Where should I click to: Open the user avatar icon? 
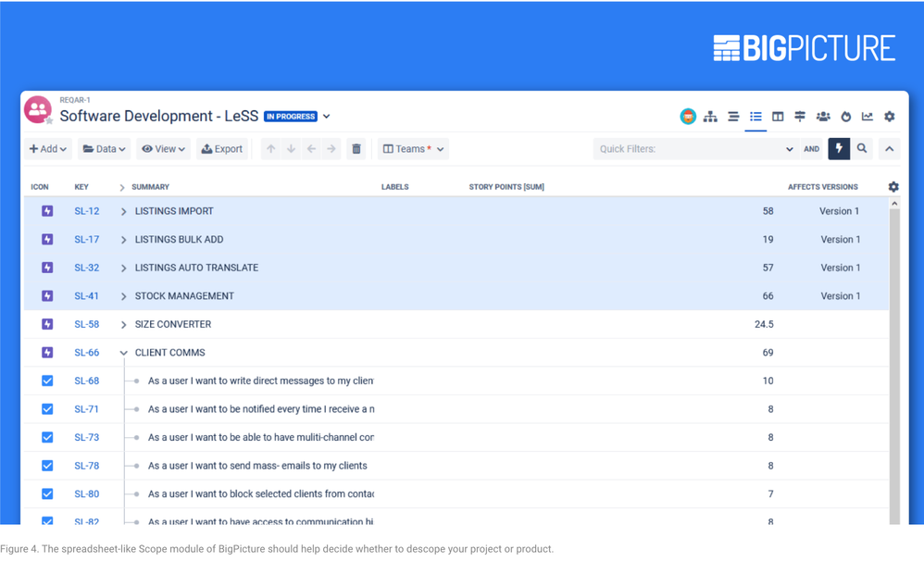tap(688, 116)
